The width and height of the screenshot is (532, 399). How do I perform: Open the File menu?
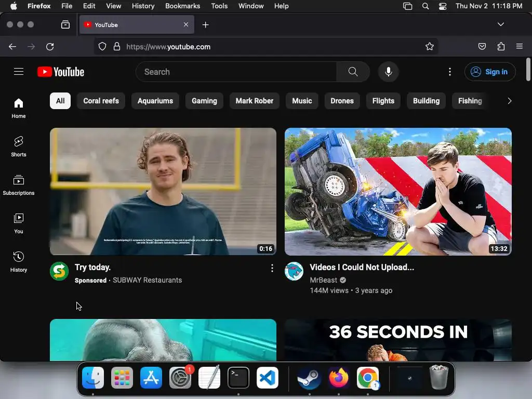tap(66, 6)
